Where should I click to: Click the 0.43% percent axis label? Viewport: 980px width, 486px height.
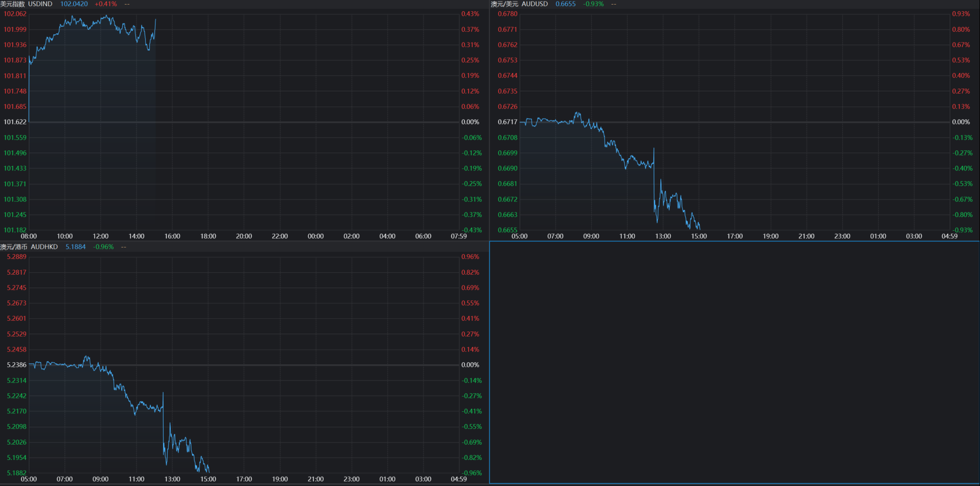tap(471, 14)
